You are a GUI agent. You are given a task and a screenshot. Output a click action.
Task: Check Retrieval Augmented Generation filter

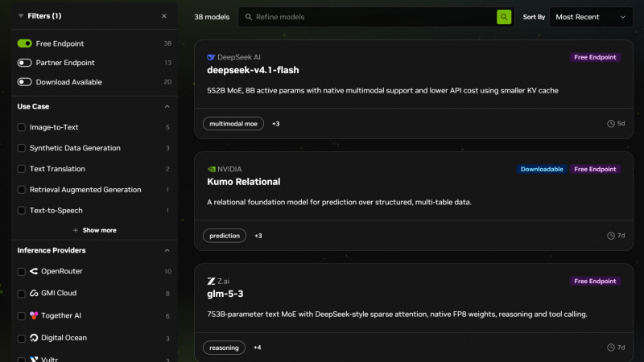coord(22,190)
